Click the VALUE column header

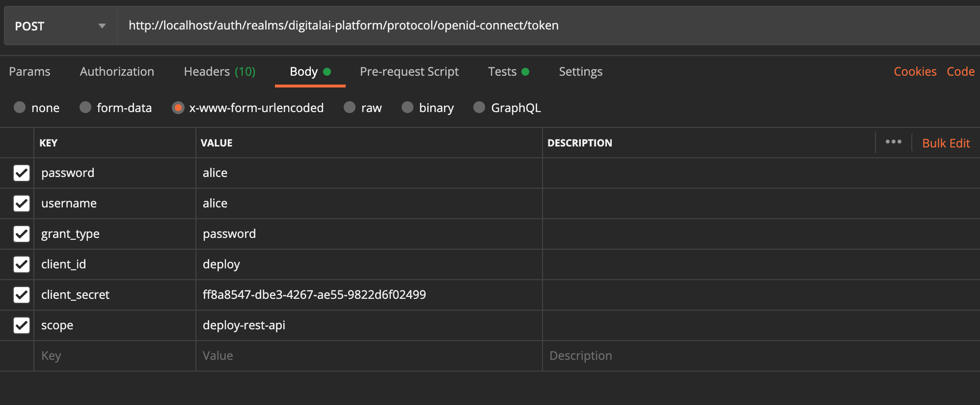(x=217, y=143)
